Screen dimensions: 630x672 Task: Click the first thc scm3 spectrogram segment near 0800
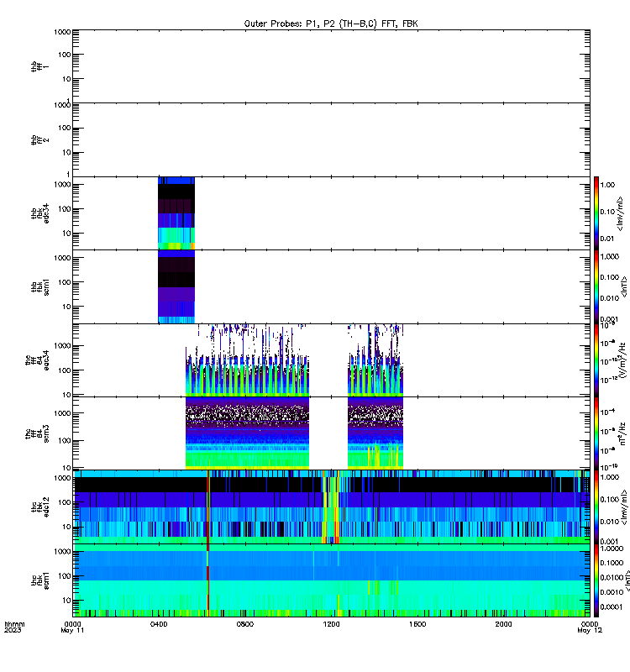(247, 433)
